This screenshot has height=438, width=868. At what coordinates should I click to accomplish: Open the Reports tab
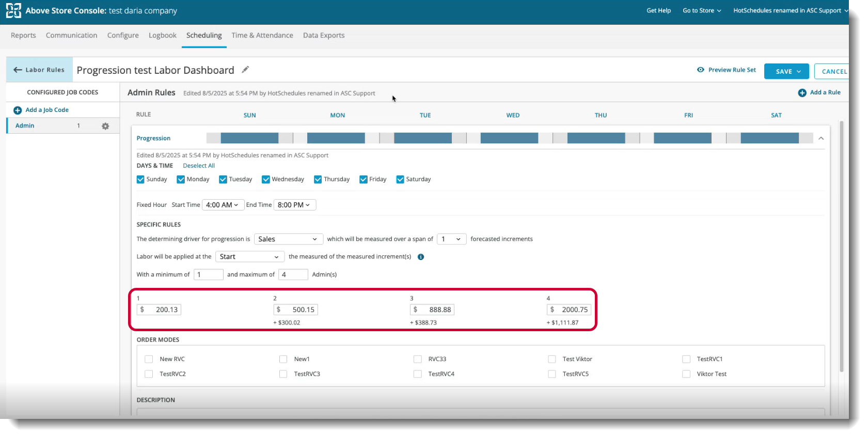pos(23,36)
